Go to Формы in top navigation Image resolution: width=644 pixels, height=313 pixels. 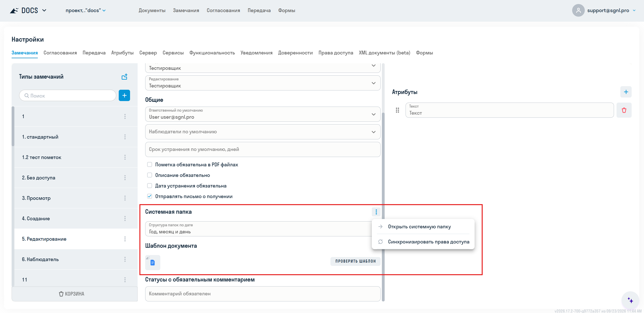[x=287, y=10]
